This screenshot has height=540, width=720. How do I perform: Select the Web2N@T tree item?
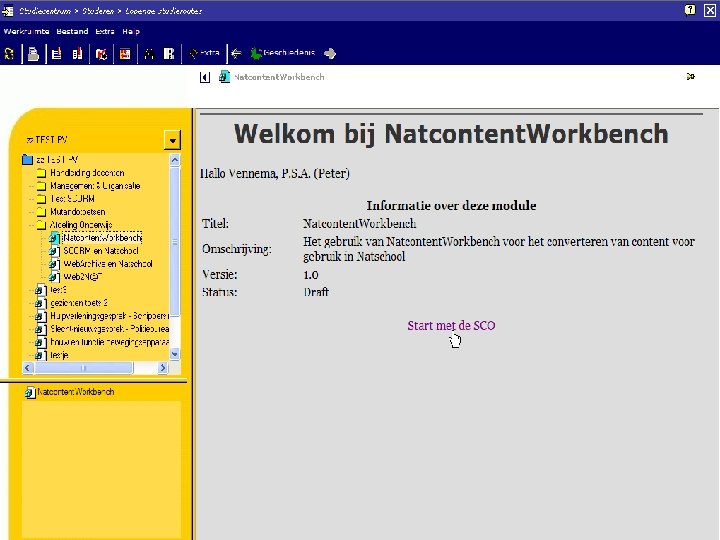click(76, 276)
